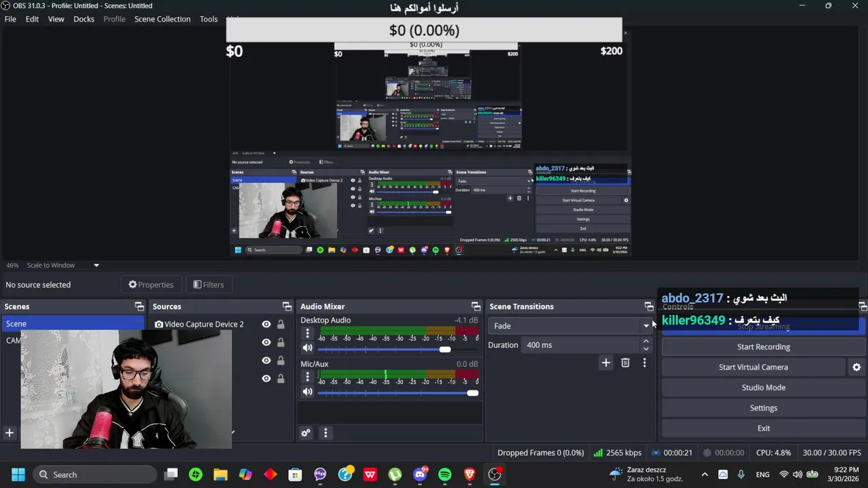Pop out the Scene Transitions dock

(x=648, y=306)
